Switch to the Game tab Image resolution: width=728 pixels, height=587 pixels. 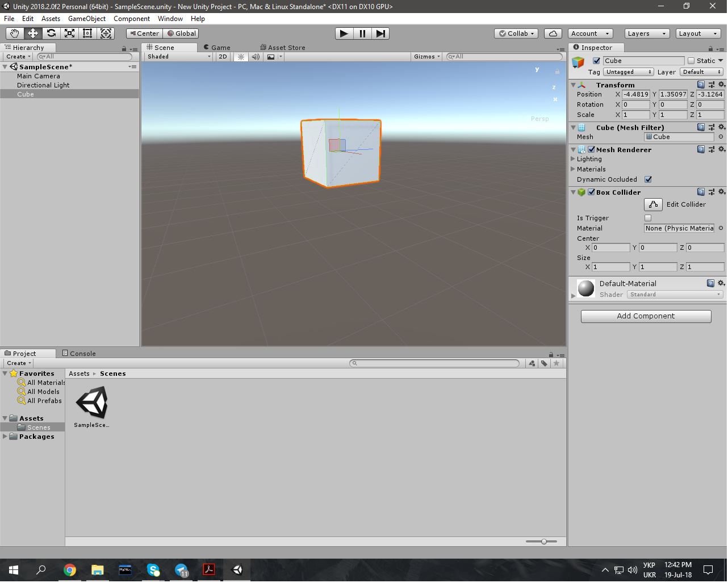pos(217,48)
